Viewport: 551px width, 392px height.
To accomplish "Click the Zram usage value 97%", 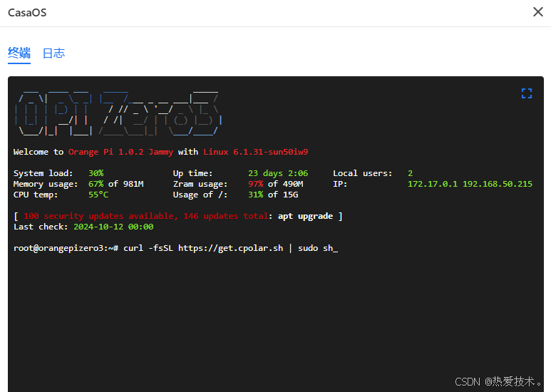I will coord(255,184).
